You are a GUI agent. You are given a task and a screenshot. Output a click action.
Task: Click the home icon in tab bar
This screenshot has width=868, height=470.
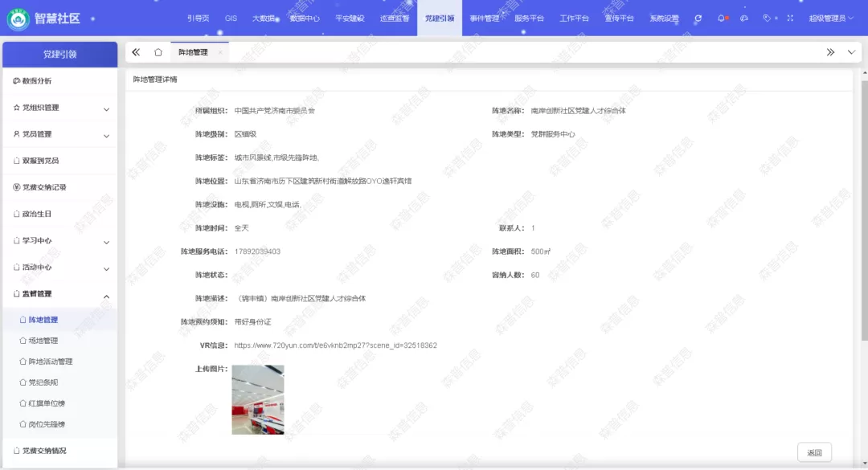click(x=158, y=52)
